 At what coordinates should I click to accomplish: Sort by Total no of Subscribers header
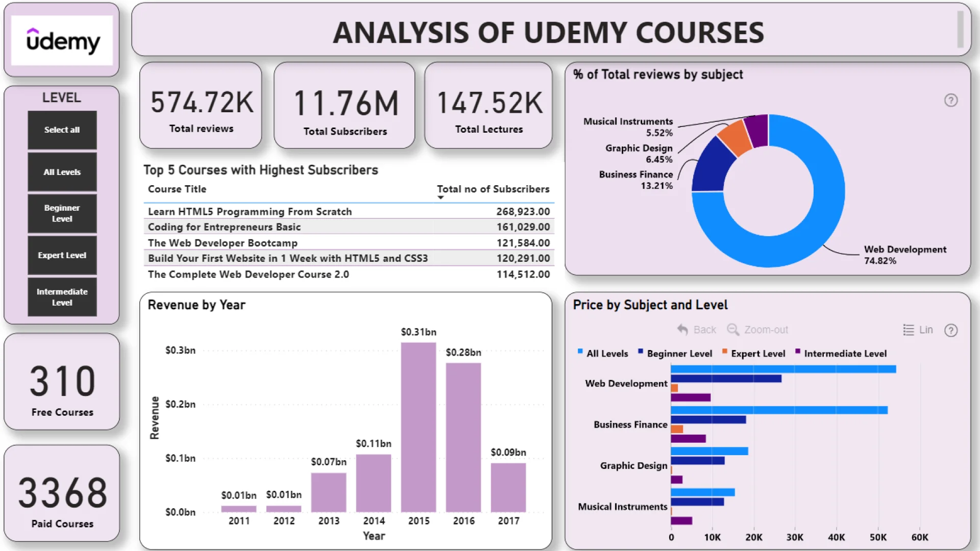pos(493,189)
